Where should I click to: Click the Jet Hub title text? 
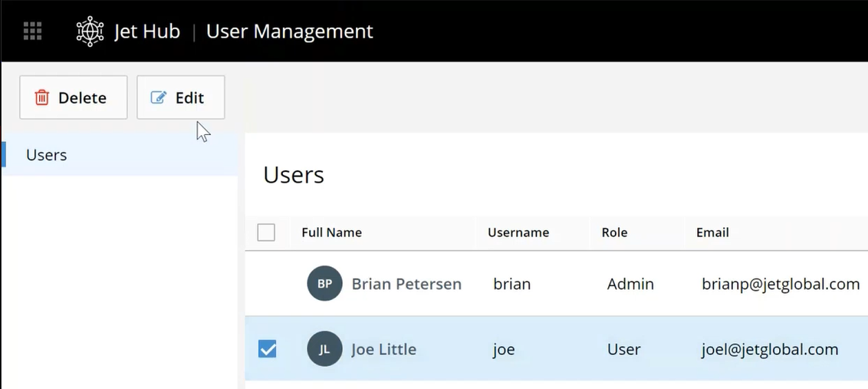pyautogui.click(x=147, y=31)
